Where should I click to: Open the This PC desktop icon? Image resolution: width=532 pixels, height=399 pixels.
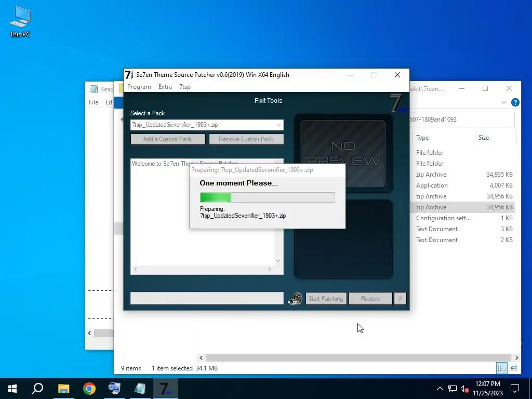point(20,22)
